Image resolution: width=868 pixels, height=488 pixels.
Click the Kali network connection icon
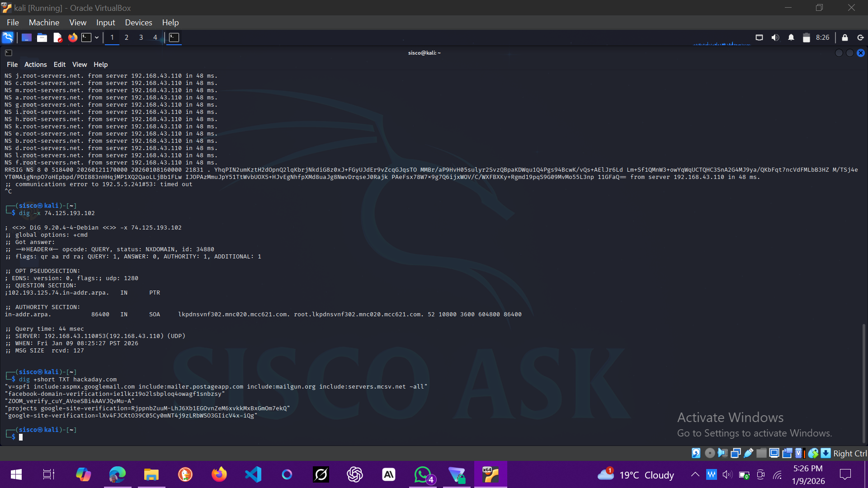pos(759,38)
